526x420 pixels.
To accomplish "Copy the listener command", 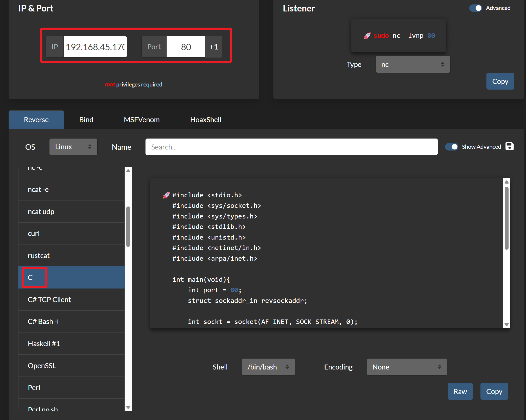I will coord(500,82).
